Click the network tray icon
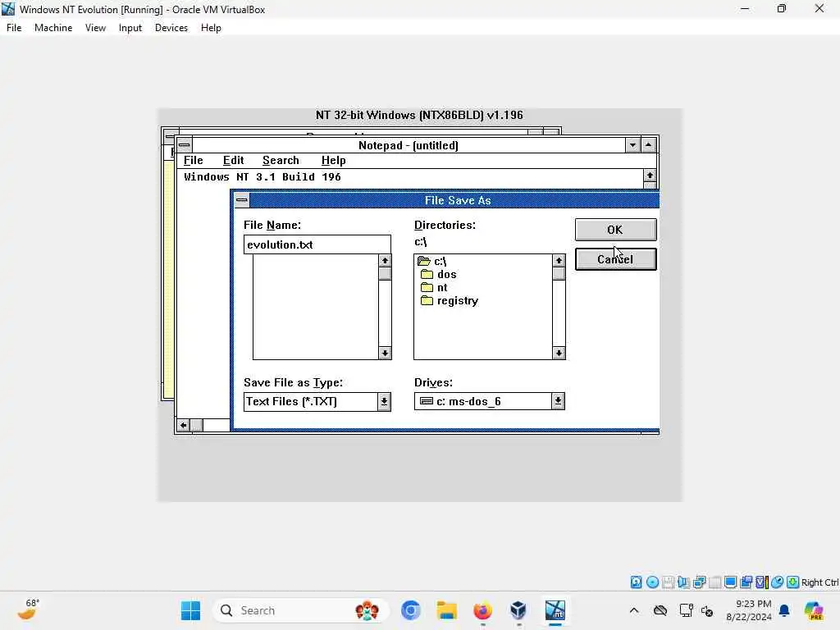 tap(687, 610)
